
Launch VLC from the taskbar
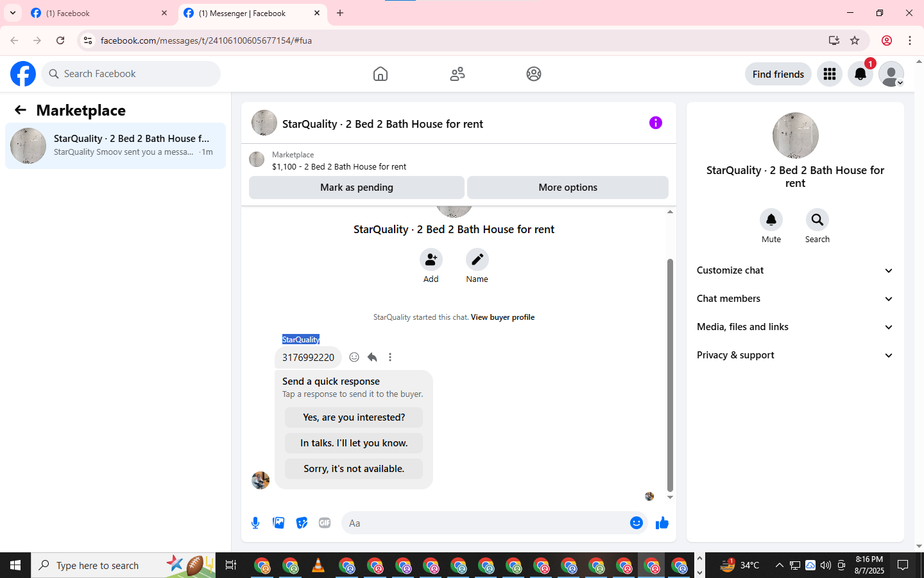[x=318, y=565]
